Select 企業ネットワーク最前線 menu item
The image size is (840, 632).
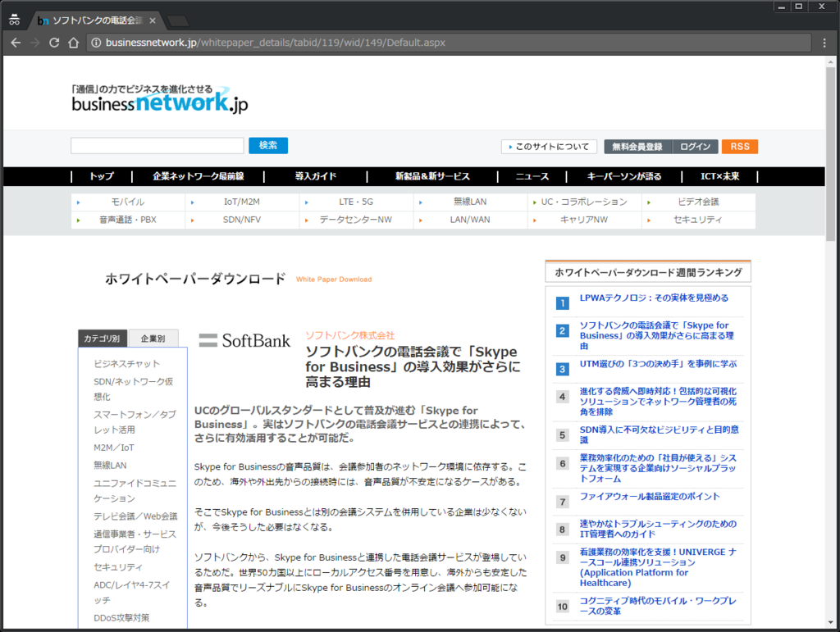[199, 176]
